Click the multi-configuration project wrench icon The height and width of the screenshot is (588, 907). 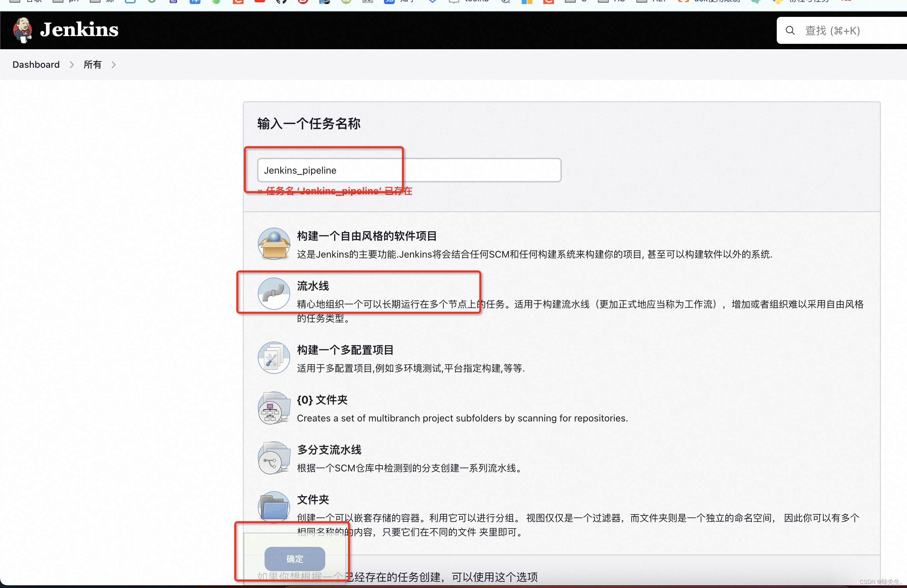(274, 357)
